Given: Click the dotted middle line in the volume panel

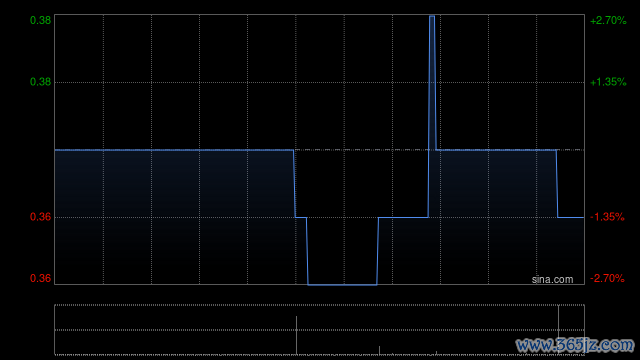Looking at the screenshot, I should 319,330.
